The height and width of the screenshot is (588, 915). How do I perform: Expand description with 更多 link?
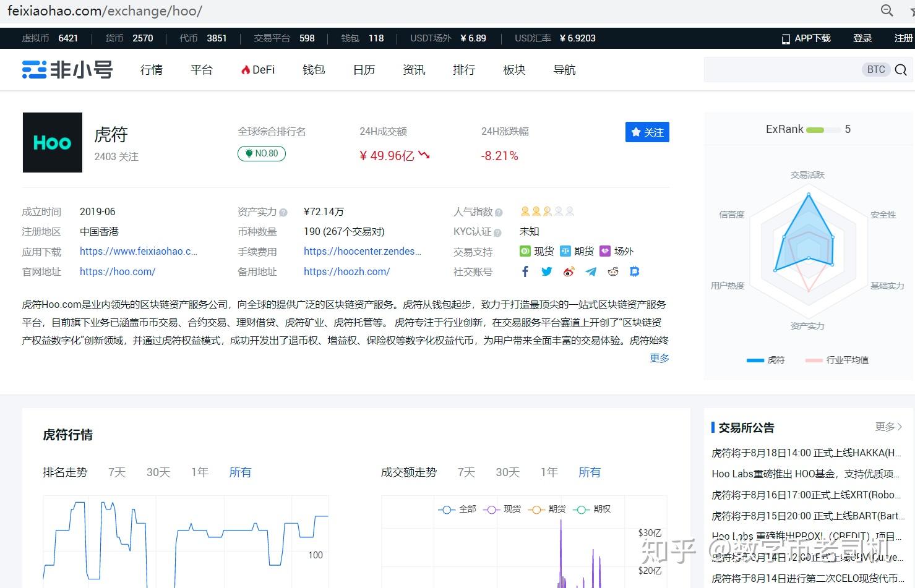[659, 358]
